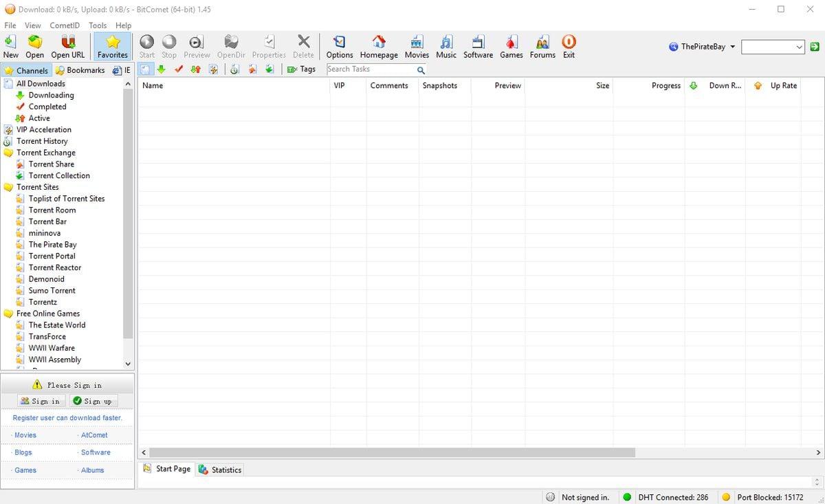Open the CometID menu
This screenshot has height=504, width=825.
point(65,25)
